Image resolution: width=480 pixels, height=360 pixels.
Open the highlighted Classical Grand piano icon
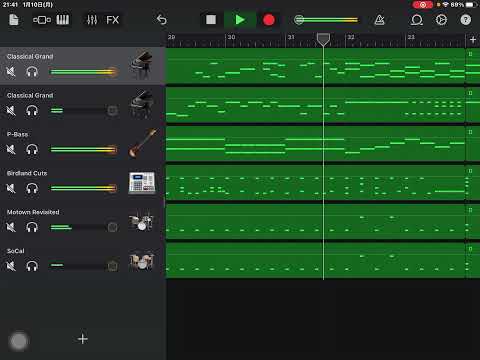click(x=142, y=65)
